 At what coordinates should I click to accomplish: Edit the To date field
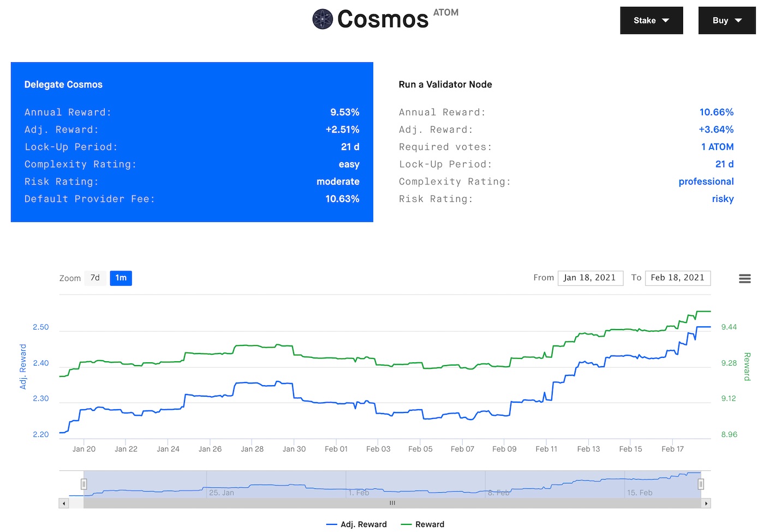pos(677,278)
